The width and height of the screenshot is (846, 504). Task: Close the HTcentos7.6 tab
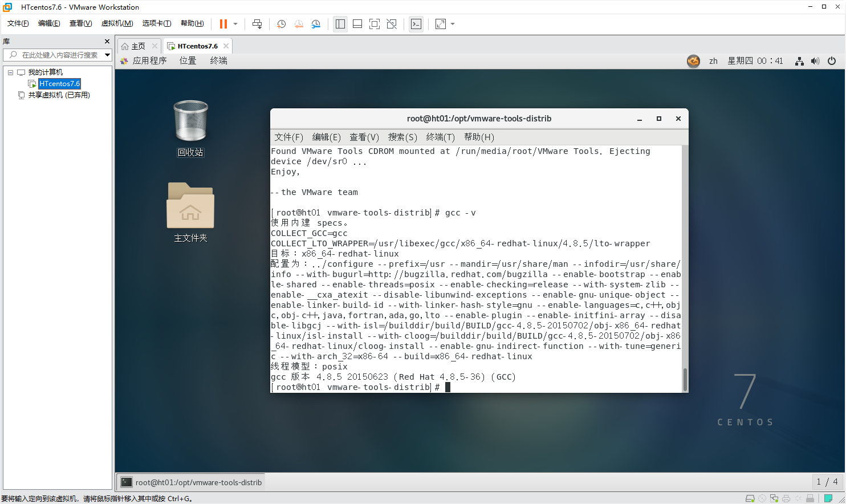226,46
